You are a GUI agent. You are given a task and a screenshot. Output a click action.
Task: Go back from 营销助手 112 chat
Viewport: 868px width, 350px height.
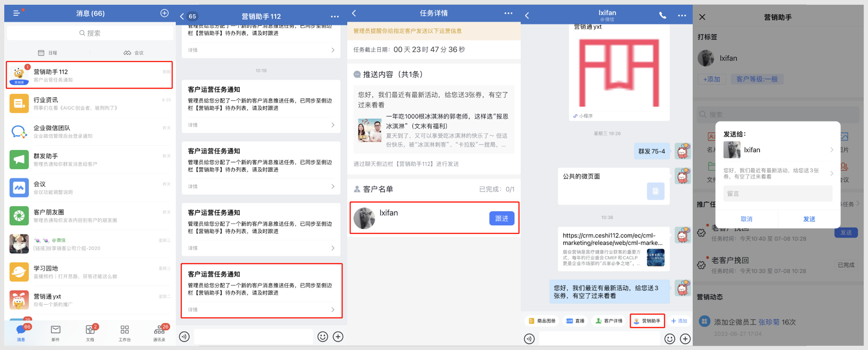(x=182, y=16)
